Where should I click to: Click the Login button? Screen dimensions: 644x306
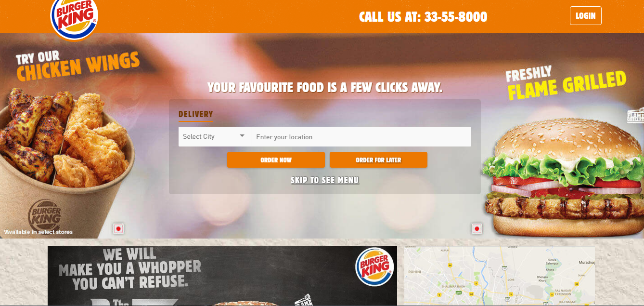(x=586, y=16)
